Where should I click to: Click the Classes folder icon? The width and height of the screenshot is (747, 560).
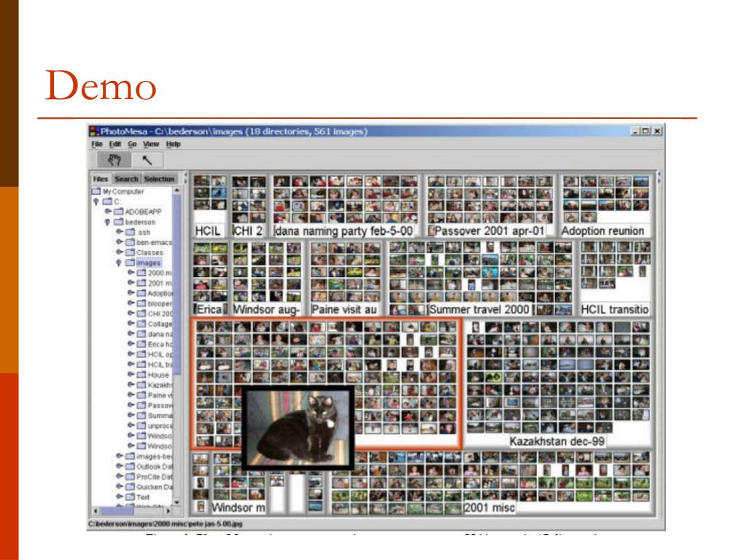[x=130, y=252]
